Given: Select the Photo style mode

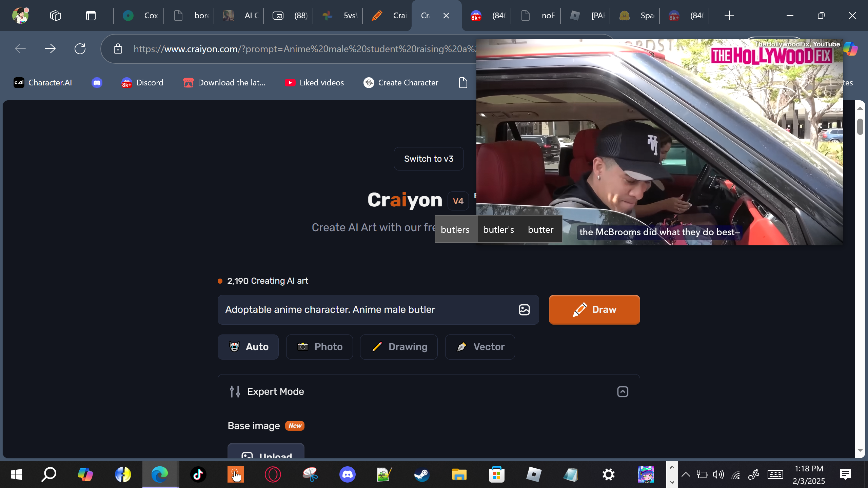Looking at the screenshot, I should coord(319,347).
